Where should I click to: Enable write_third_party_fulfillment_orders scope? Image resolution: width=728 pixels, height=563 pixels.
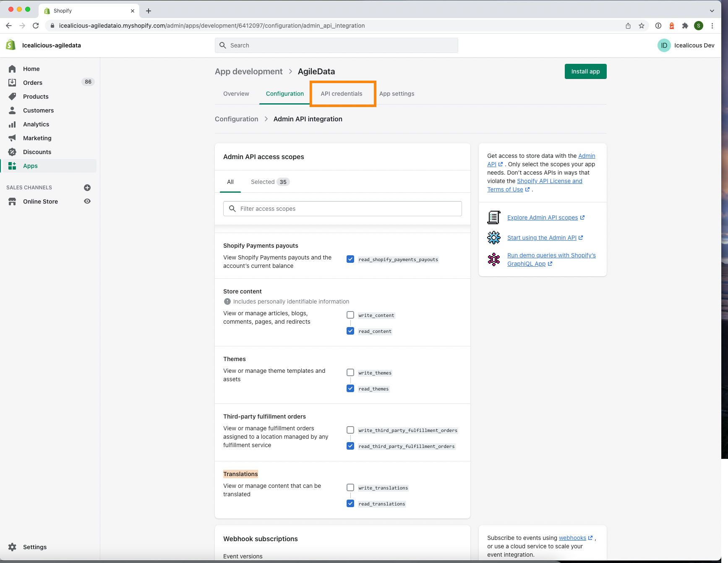[350, 430]
